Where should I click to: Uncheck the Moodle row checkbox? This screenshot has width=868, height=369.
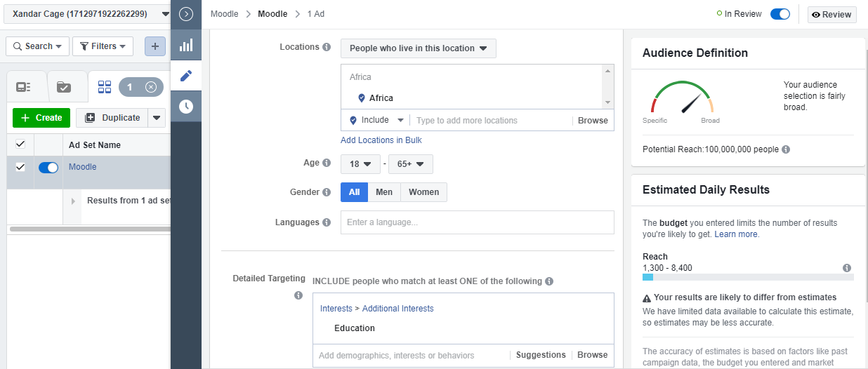click(20, 167)
